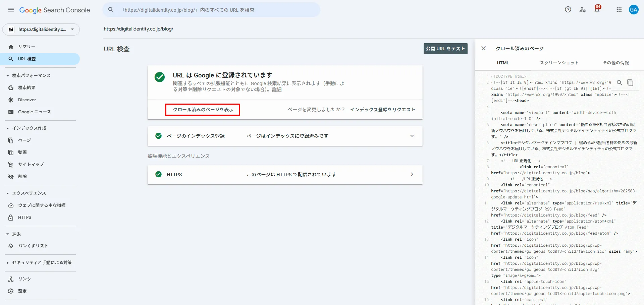This screenshot has height=305, width=644.
Task: Click the green check for URL は Google に登録されています
Action: click(x=160, y=77)
